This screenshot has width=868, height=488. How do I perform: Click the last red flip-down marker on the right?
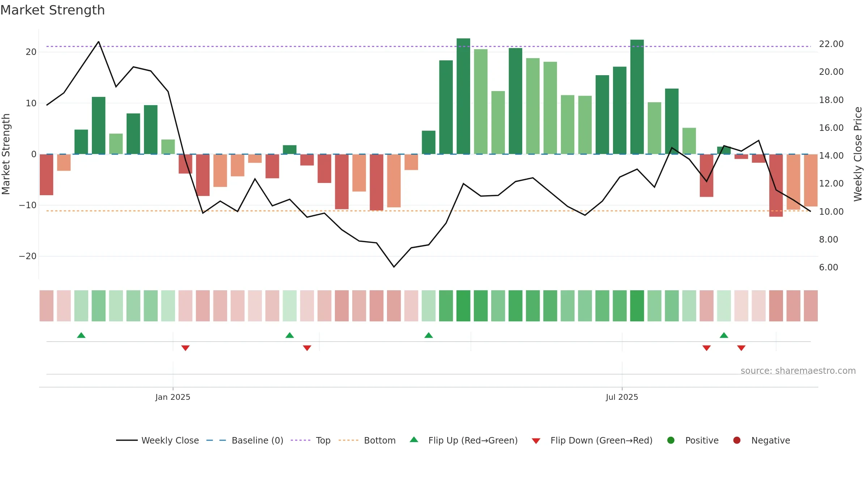click(x=741, y=348)
